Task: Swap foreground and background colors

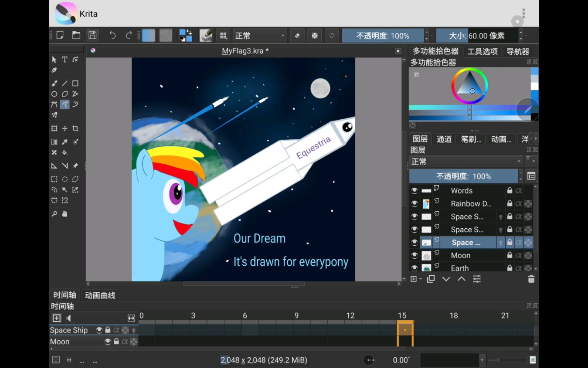Action: [190, 32]
